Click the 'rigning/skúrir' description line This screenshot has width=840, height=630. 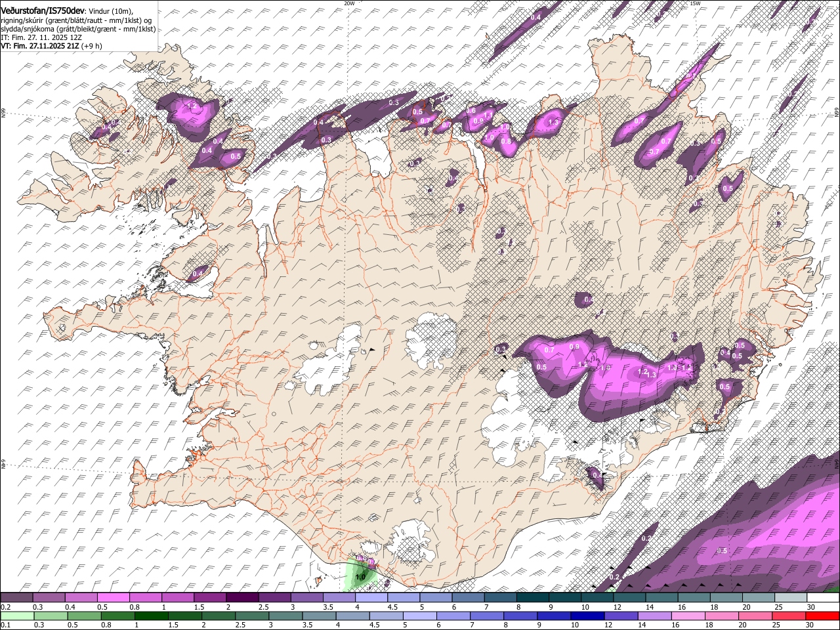76,20
